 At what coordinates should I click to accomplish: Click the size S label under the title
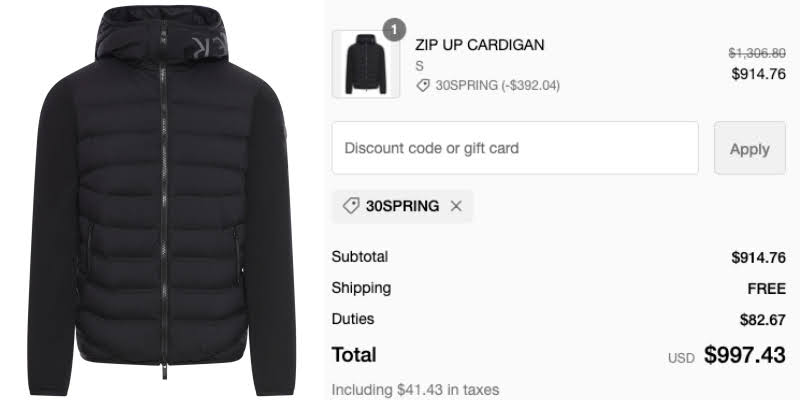[419, 66]
